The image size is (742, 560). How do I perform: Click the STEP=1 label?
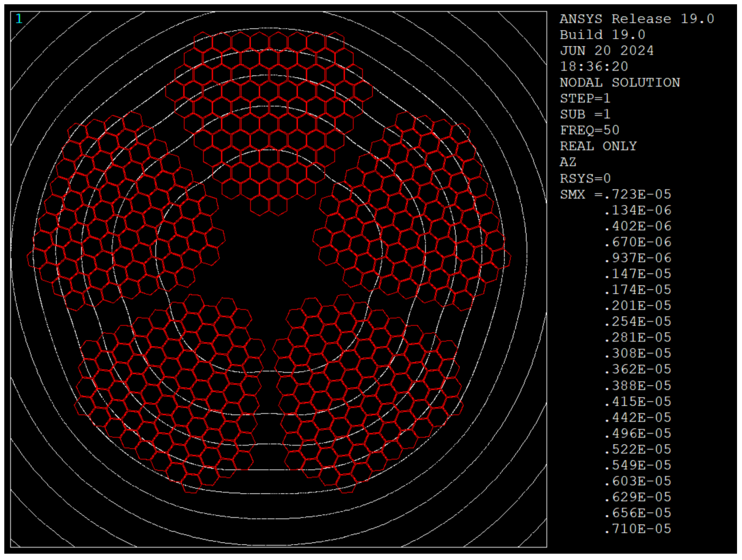(x=585, y=99)
